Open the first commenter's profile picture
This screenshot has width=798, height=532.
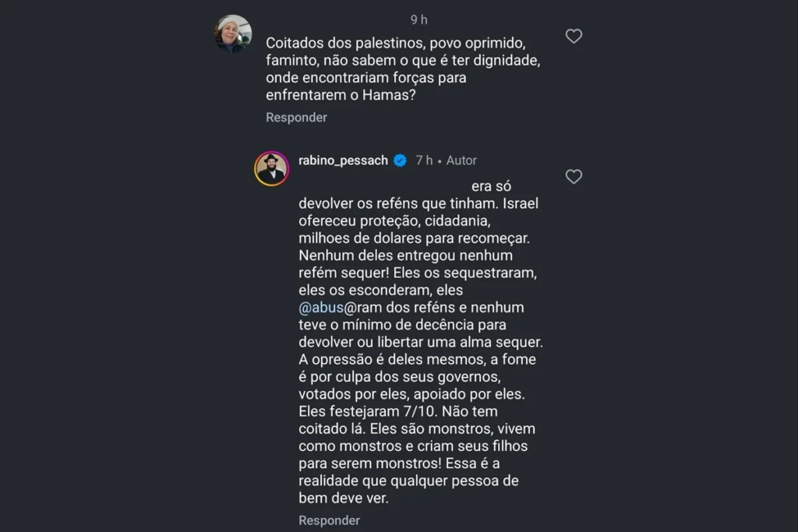point(233,33)
